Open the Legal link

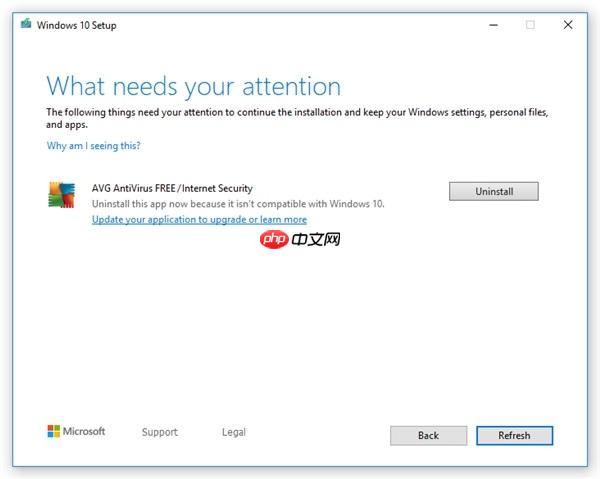click(234, 432)
